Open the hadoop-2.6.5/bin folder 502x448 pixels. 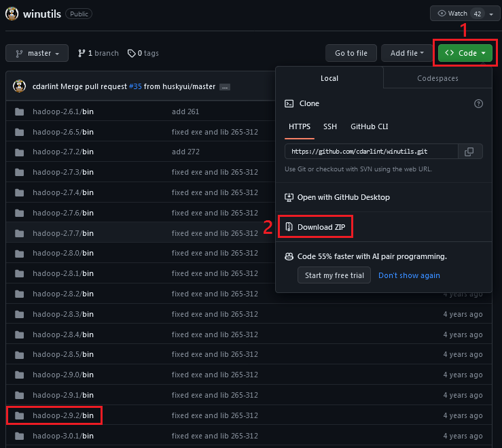pos(63,132)
